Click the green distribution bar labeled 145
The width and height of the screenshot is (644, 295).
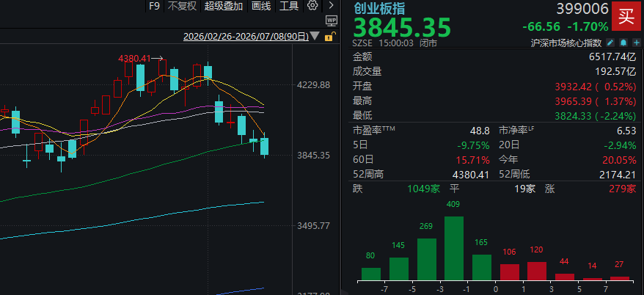[x=399, y=269]
